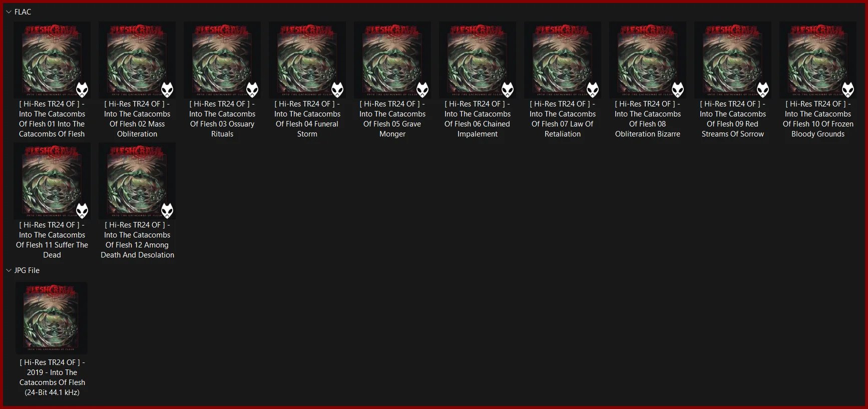This screenshot has width=868, height=409.
Task: Click the foobar2000 overlay icon on 10 Of Frozen Bloody Grounds
Action: pyautogui.click(x=848, y=89)
